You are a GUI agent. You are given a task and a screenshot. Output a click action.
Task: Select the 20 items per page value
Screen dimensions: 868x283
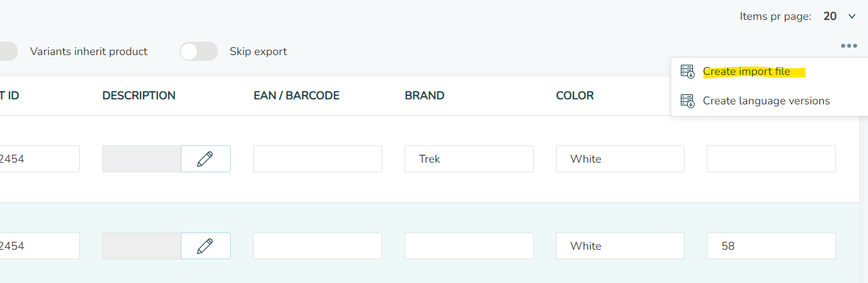point(830,17)
